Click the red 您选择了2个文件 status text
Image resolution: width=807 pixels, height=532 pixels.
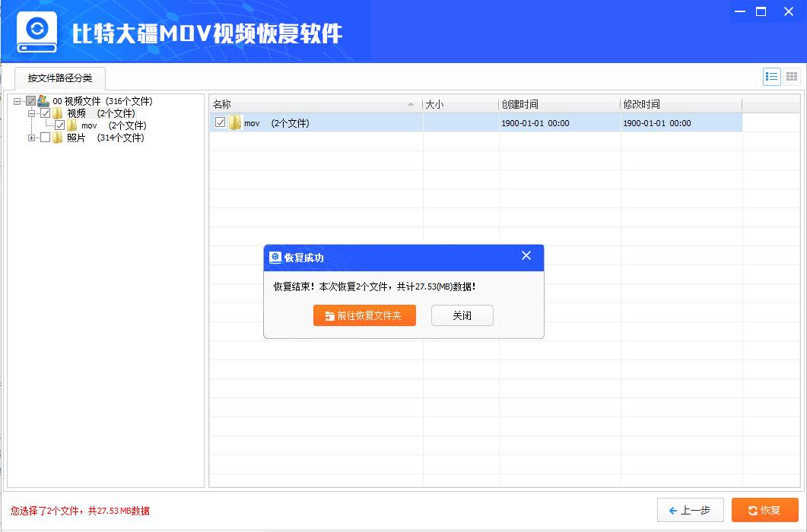click(80, 511)
